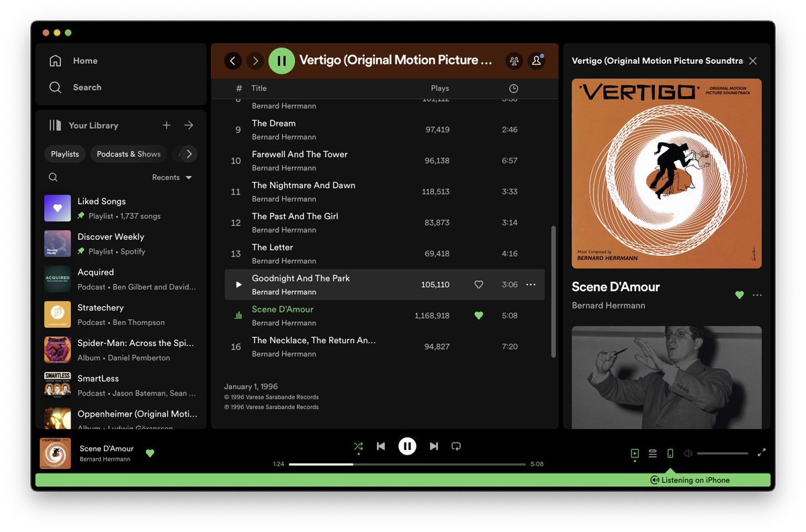Toggle repeat mode
Image resolution: width=806 pixels, height=532 pixels.
[x=456, y=446]
